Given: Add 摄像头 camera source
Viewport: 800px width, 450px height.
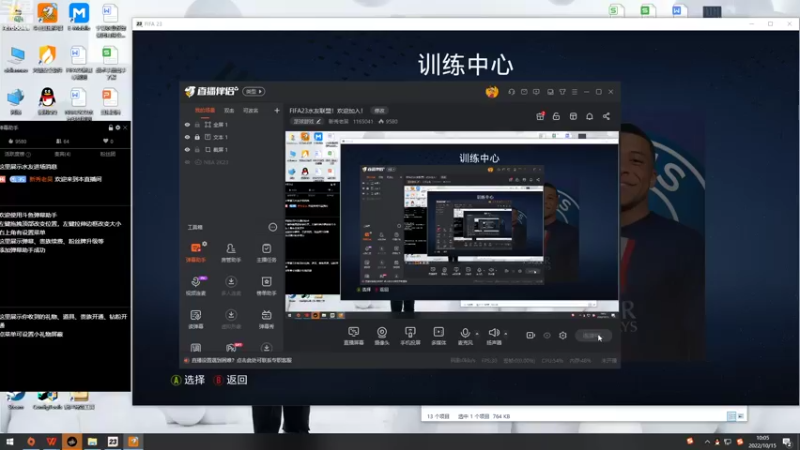Looking at the screenshot, I should [x=382, y=336].
